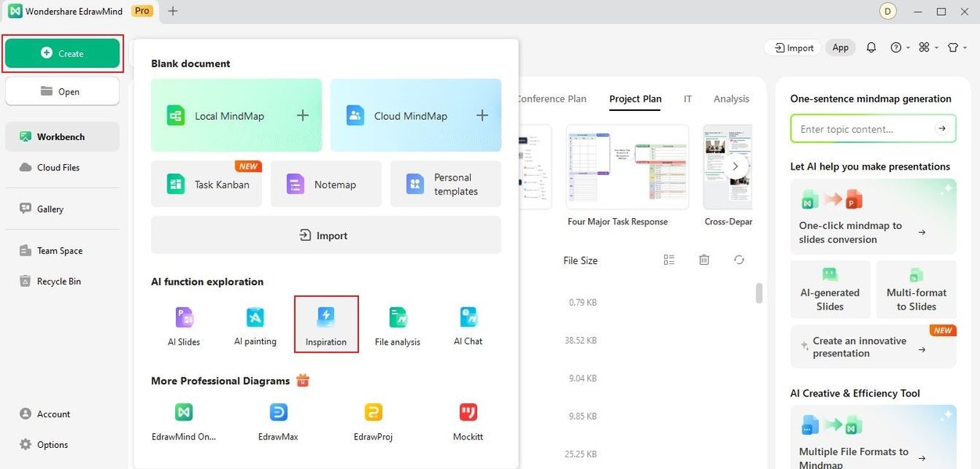Click the gift icon beside More Professional Diagrams
Screen dimensions: 980x469
coord(303,381)
